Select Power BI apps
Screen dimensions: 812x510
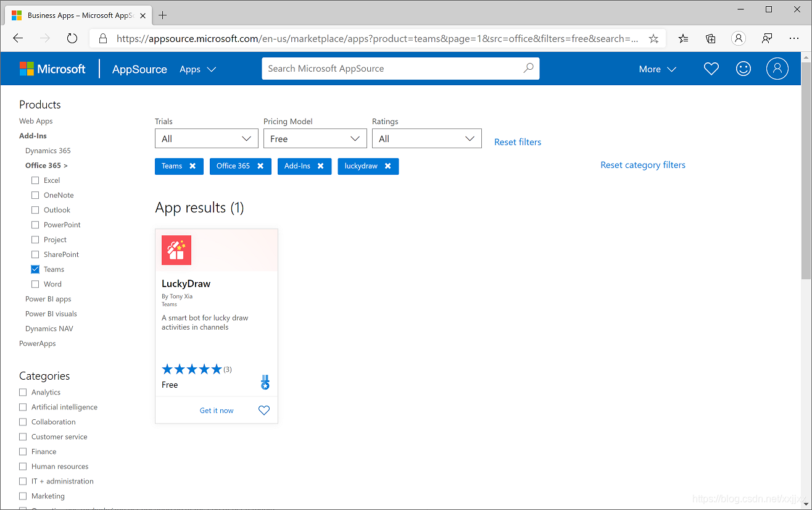[48, 299]
